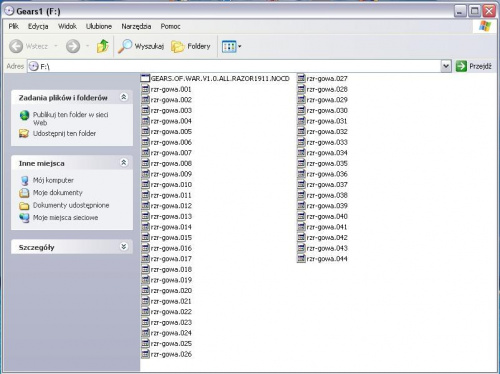Select the rzr-gowa.026 file icon
The image size is (500, 374).
coord(145,354)
